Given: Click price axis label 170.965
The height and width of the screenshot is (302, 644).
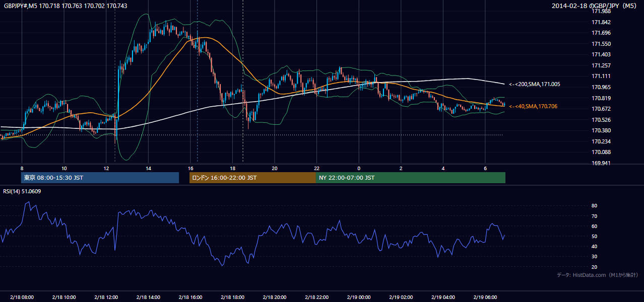Looking at the screenshot, I should tap(601, 87).
